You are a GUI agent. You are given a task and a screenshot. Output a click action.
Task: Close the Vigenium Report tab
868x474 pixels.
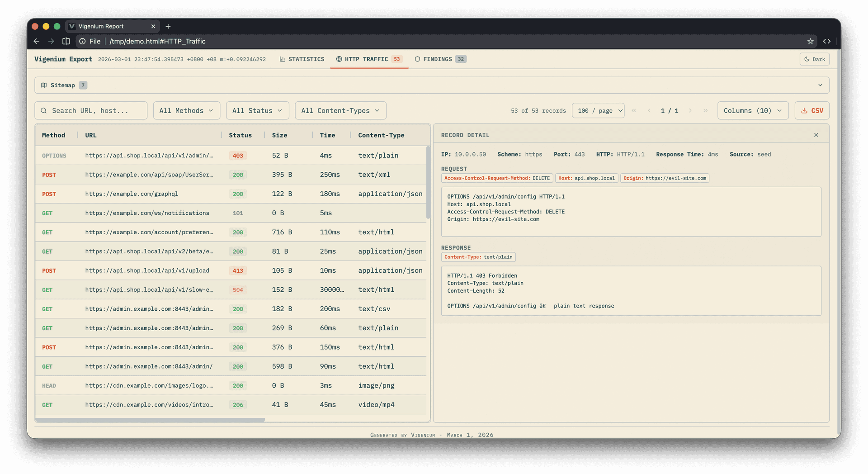point(153,26)
